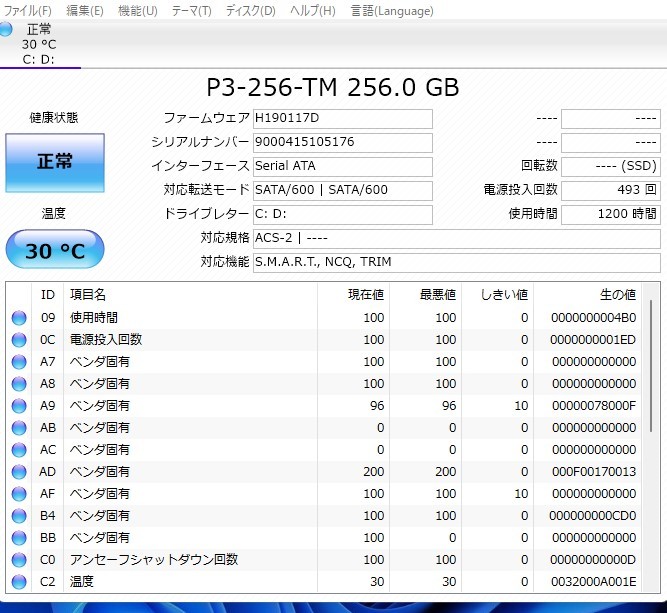Click the drive status orb in the top-left disk tab

(x=7, y=30)
